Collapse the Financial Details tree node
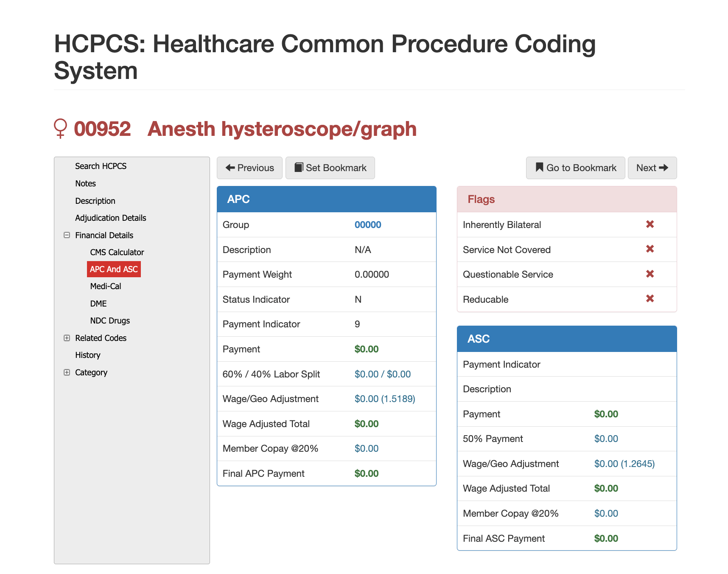The width and height of the screenshot is (728, 574). [x=67, y=235]
